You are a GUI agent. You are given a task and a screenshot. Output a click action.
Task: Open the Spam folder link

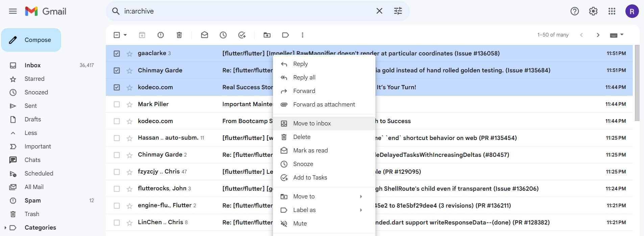pyautogui.click(x=32, y=200)
